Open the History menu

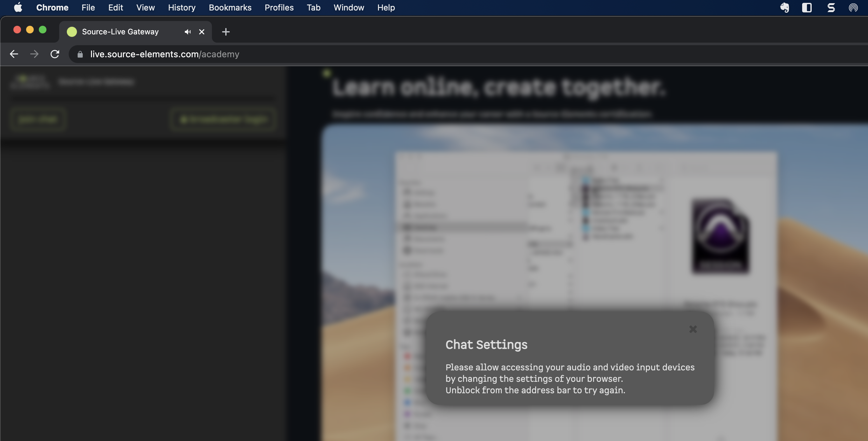point(182,7)
